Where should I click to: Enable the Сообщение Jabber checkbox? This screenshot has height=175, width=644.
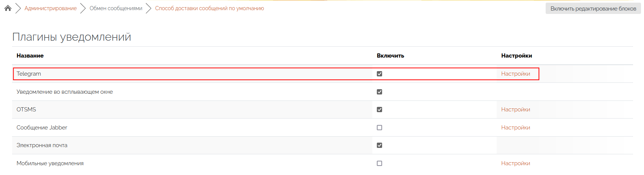click(x=379, y=128)
